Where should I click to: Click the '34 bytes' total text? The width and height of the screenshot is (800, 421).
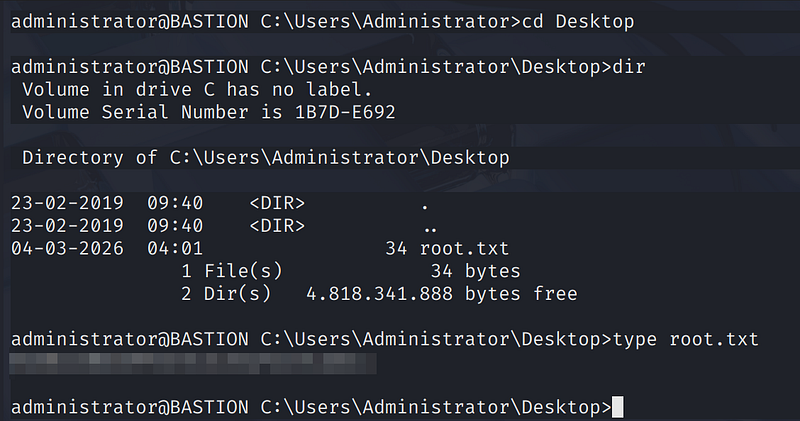coord(475,271)
